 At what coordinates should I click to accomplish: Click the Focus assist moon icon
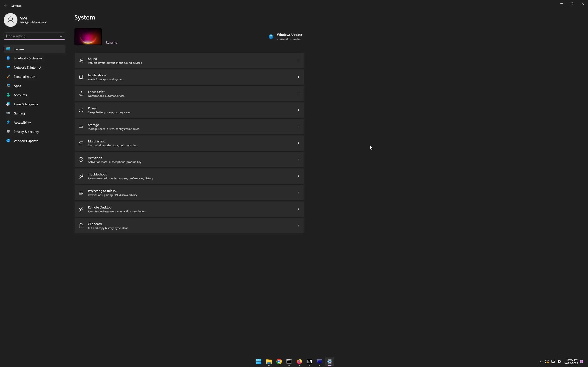coord(81,94)
